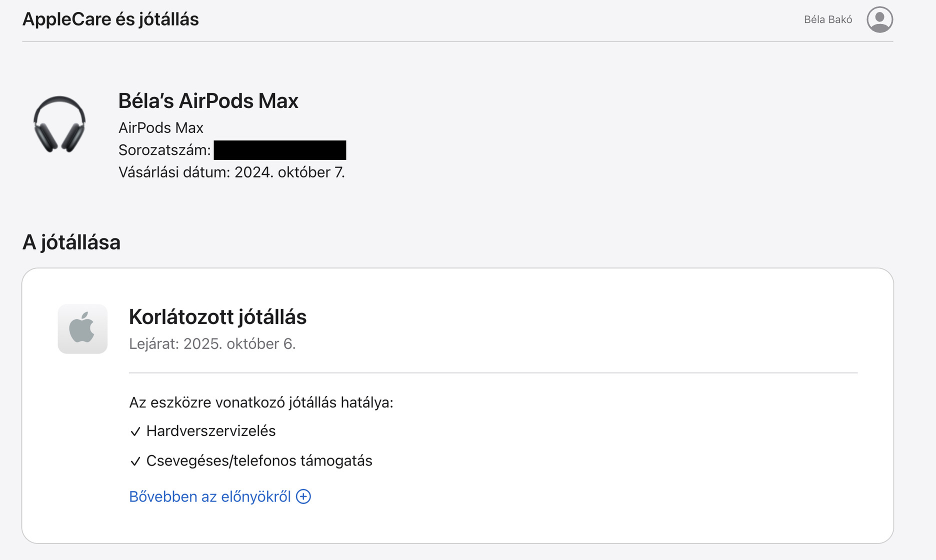Image resolution: width=936 pixels, height=560 pixels.
Task: Click the headphones icon next to Béla's AirPods Max
Action: pos(60,126)
